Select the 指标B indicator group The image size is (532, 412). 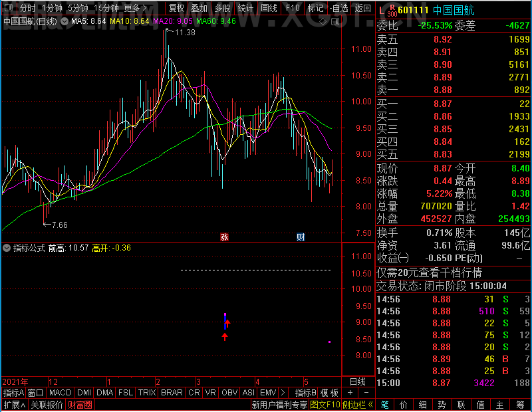click(x=305, y=393)
